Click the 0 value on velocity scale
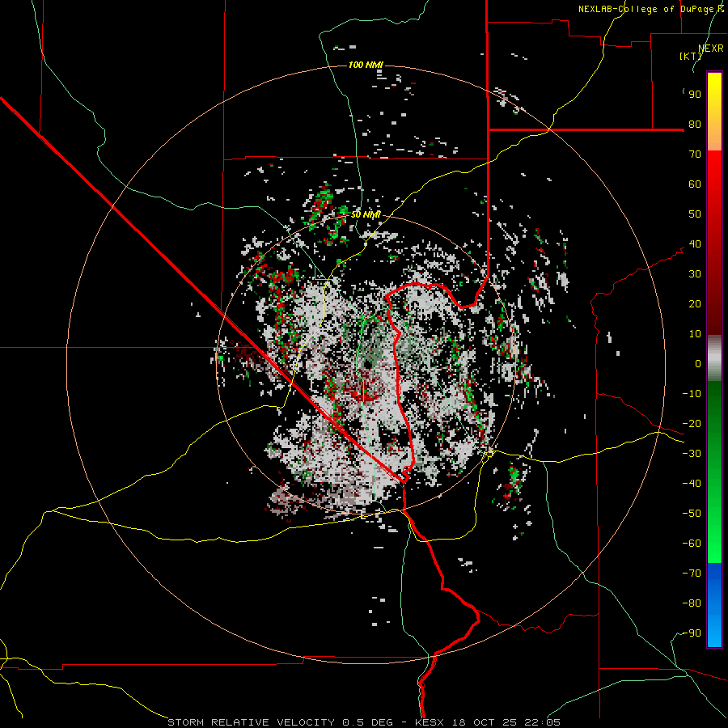 (x=698, y=364)
